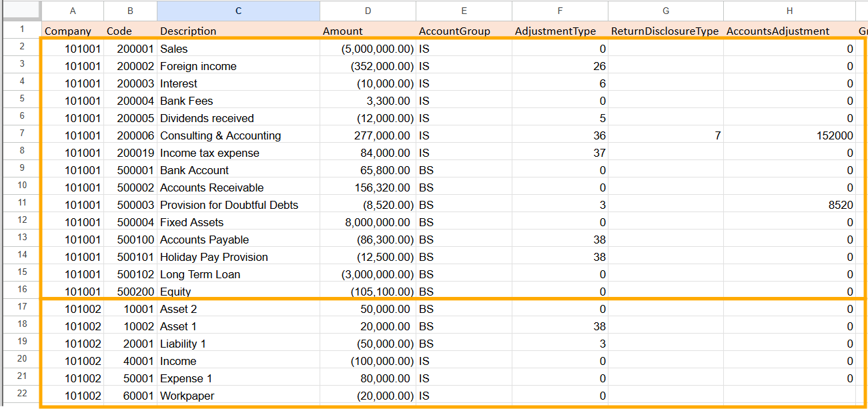Image resolution: width=868 pixels, height=409 pixels.
Task: Select column C header
Action: tap(239, 11)
